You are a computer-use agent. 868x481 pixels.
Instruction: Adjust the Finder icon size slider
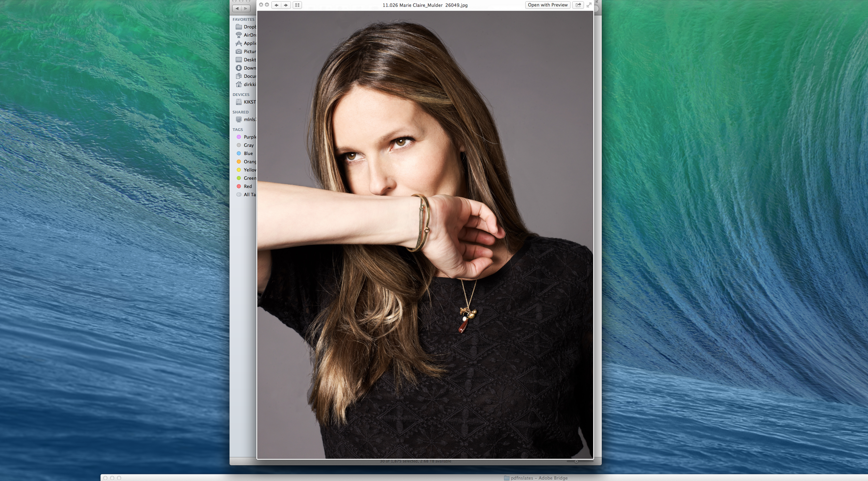[576, 462]
